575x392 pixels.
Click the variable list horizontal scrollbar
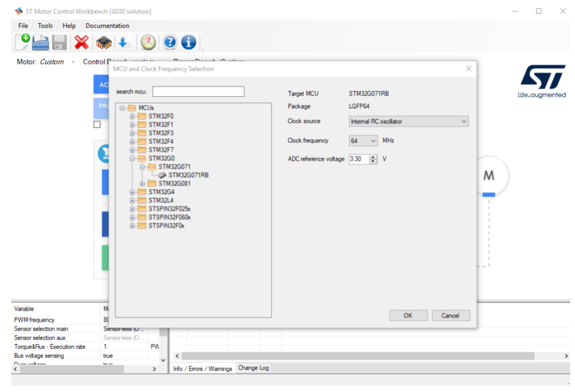pyautogui.click(x=72, y=369)
